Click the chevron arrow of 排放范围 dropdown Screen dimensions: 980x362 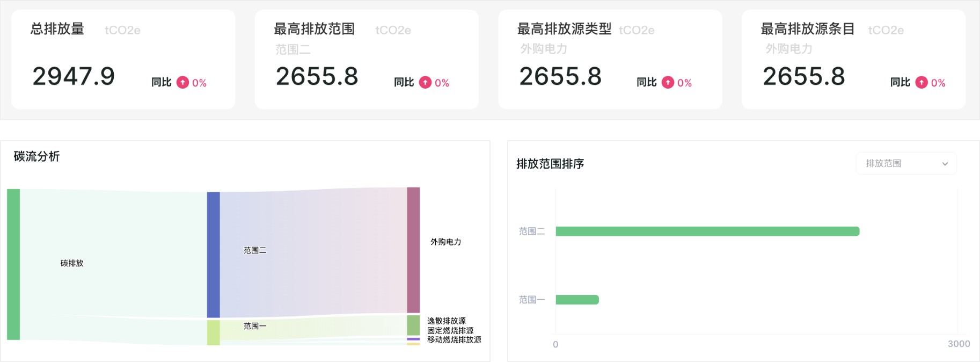point(945,164)
